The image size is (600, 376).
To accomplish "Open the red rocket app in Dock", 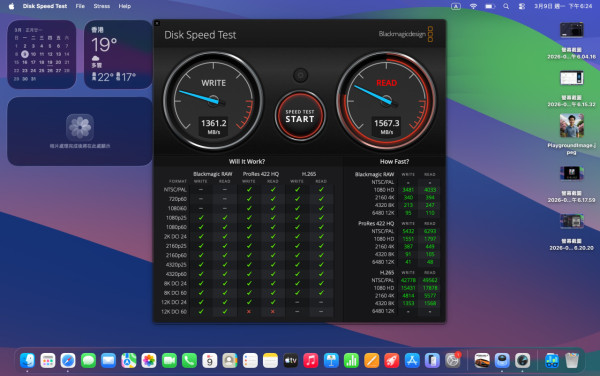I will point(392,360).
